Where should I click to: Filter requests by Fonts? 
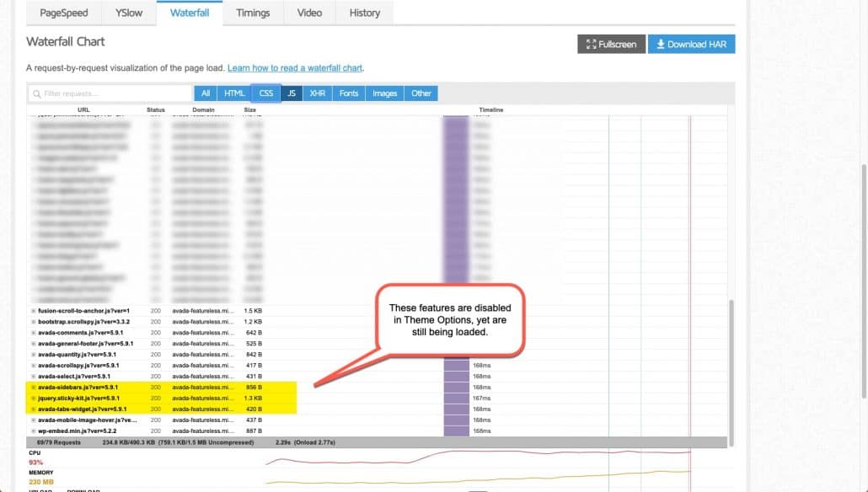348,93
